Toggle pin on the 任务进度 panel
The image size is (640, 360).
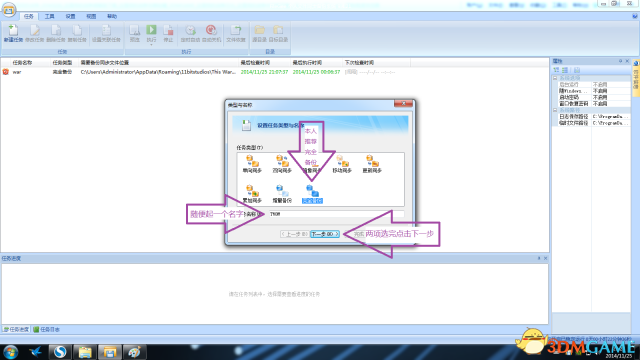tap(539, 258)
